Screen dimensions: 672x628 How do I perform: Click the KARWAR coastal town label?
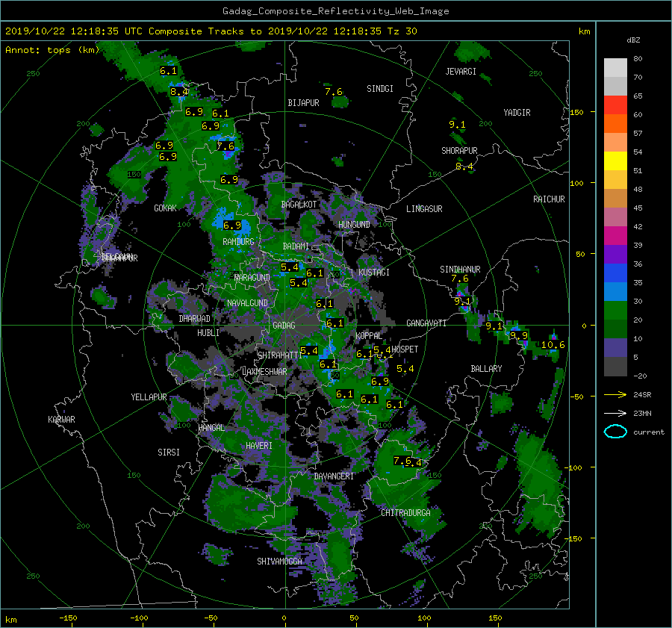tap(61, 420)
